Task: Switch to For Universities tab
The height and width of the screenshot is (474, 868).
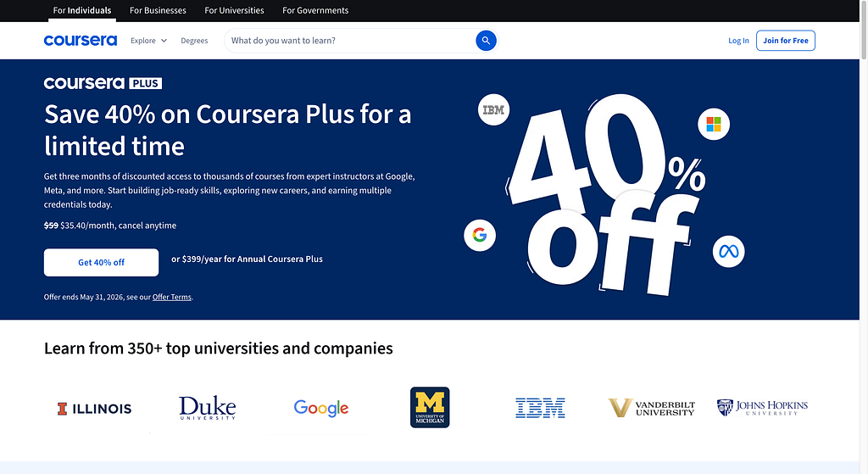Action: pyautogui.click(x=234, y=10)
